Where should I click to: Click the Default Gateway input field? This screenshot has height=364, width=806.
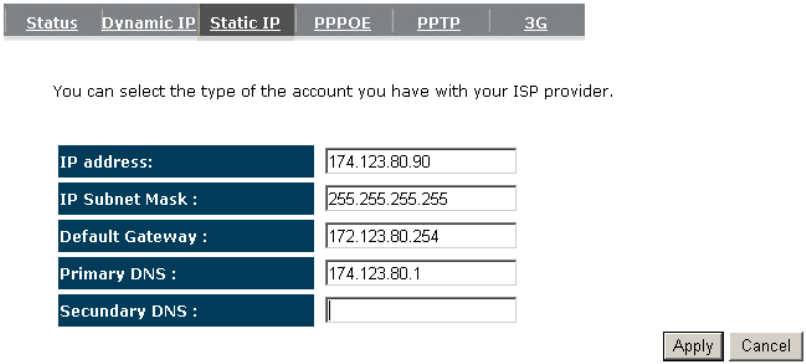pos(420,236)
